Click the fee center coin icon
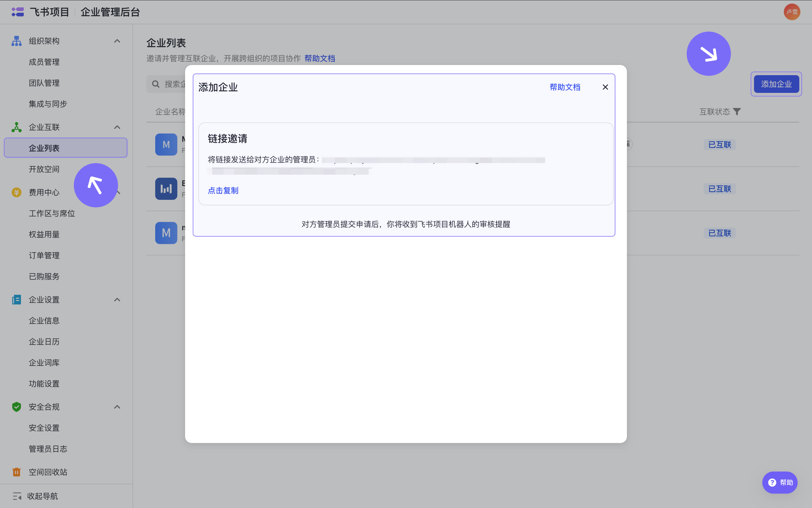 16,192
